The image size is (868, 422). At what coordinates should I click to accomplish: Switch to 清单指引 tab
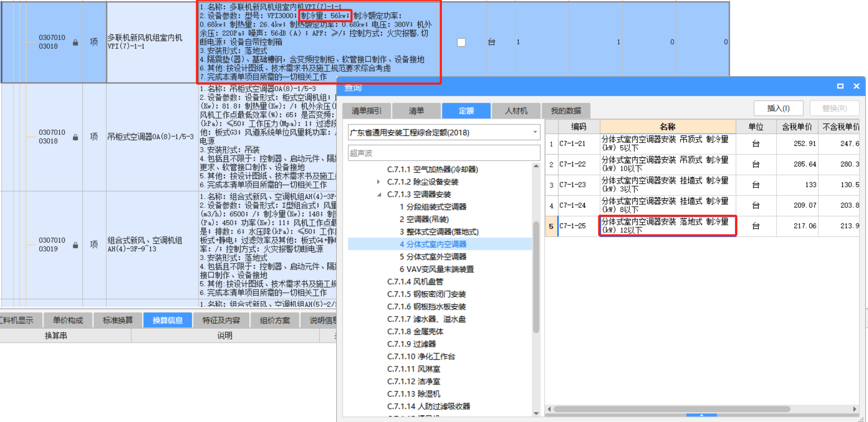click(366, 111)
